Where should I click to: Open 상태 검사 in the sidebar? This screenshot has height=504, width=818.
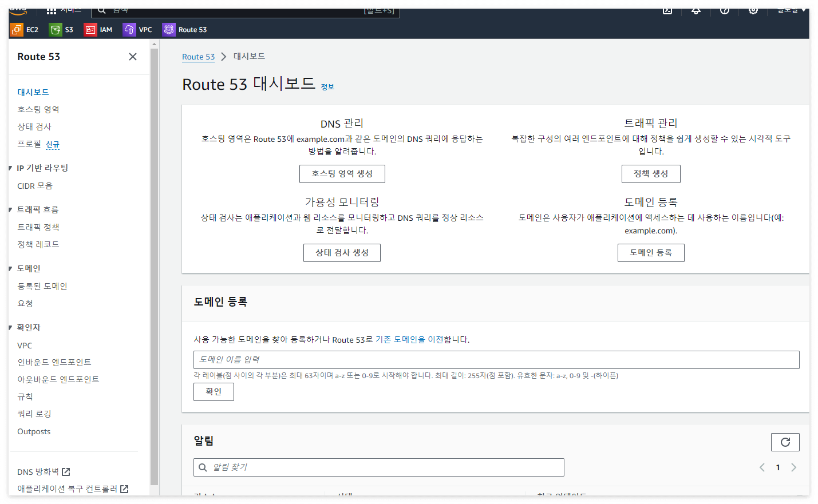34,126
